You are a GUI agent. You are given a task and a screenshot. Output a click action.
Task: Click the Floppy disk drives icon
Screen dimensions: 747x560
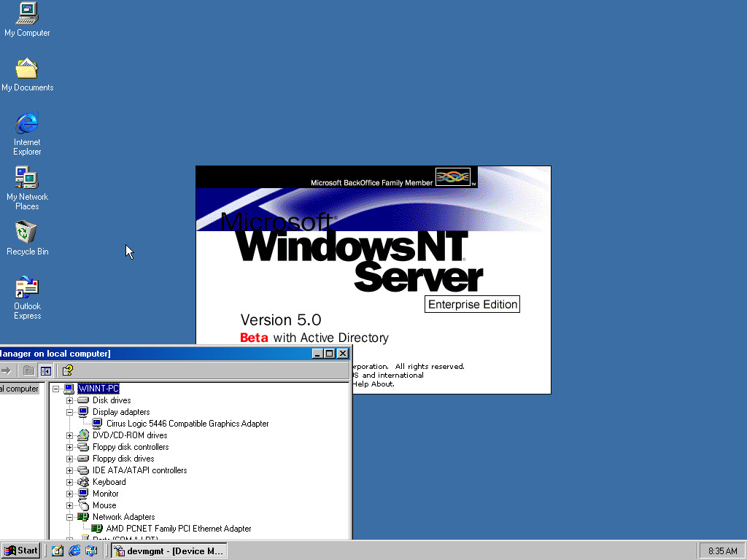pyautogui.click(x=83, y=459)
